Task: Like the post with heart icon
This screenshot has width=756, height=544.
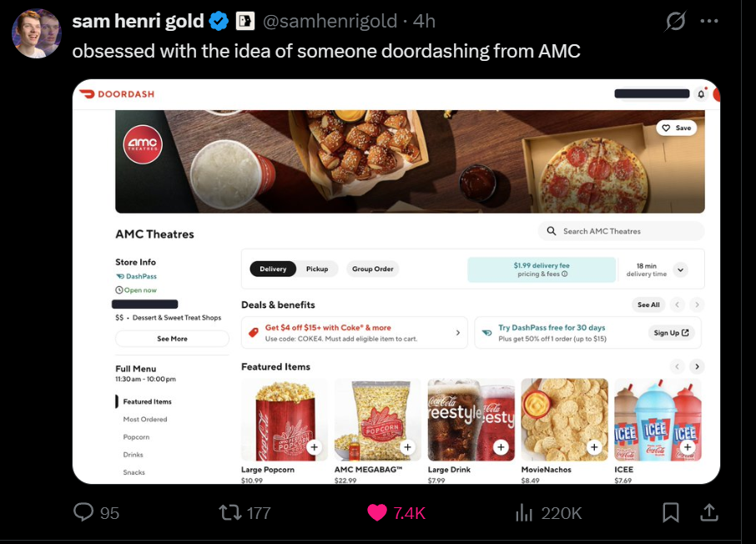Action: tap(377, 512)
